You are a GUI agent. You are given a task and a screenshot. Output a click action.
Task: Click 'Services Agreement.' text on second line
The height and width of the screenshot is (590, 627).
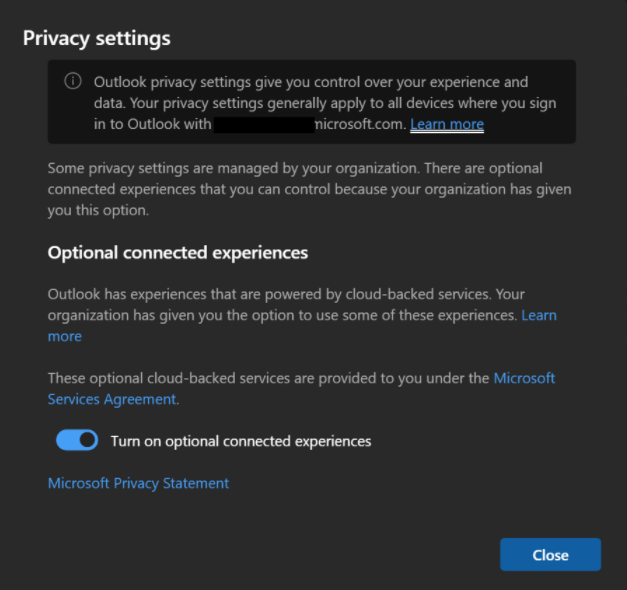112,399
